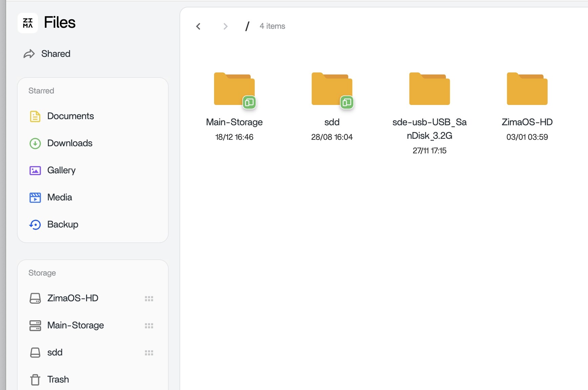
Task: Click the Media clapperboard icon
Action: (35, 198)
